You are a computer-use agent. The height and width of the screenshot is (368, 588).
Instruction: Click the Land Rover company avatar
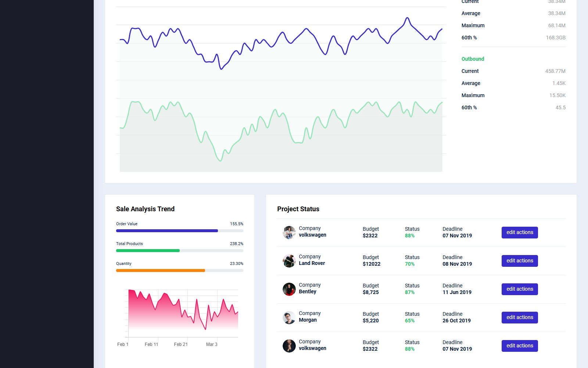tap(289, 261)
